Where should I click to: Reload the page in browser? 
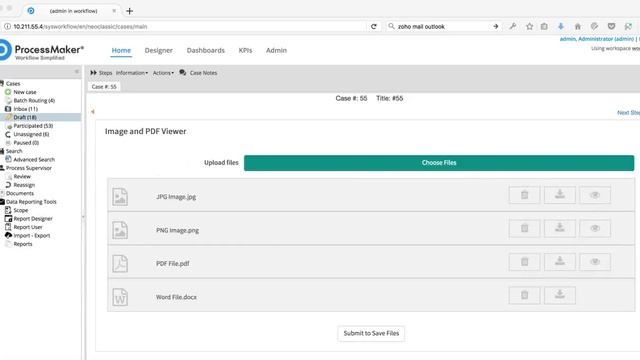click(x=374, y=27)
